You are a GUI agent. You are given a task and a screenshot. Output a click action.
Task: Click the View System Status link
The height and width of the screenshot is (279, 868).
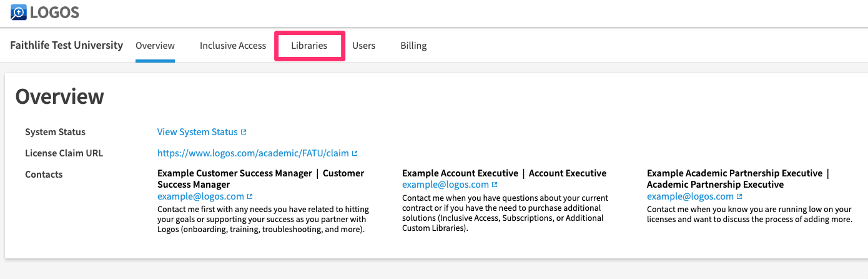coord(197,132)
